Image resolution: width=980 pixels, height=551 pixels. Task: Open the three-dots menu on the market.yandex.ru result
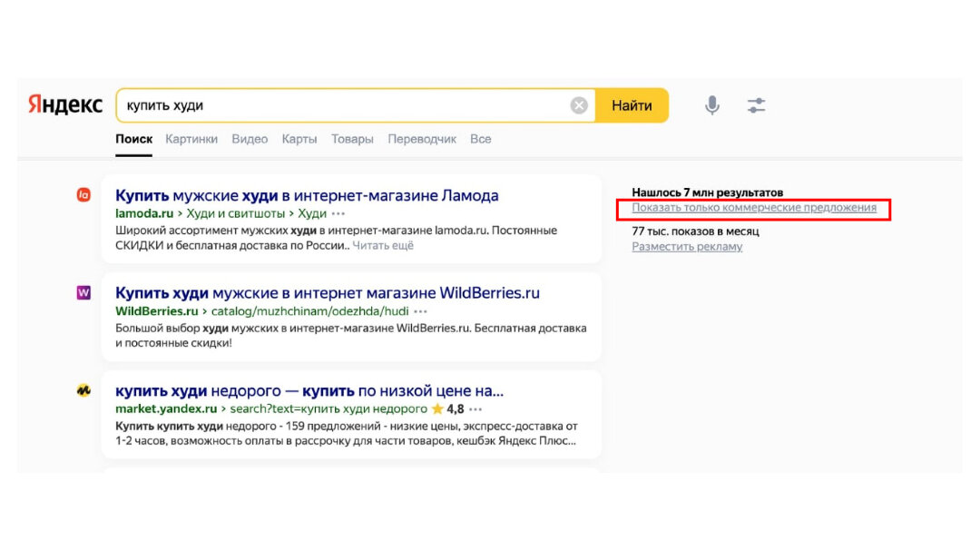point(475,409)
